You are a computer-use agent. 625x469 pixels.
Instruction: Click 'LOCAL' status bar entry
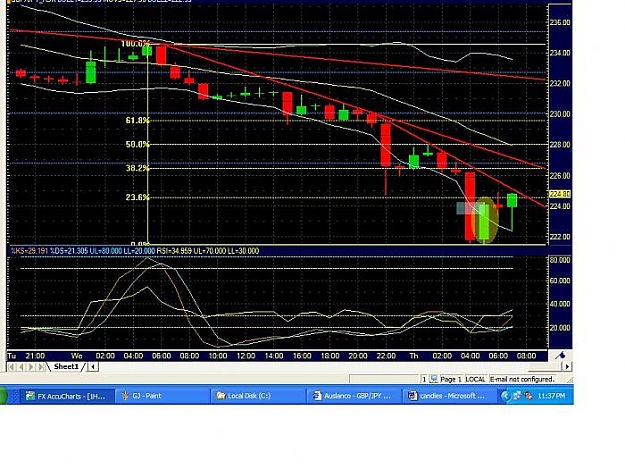pyautogui.click(x=476, y=379)
